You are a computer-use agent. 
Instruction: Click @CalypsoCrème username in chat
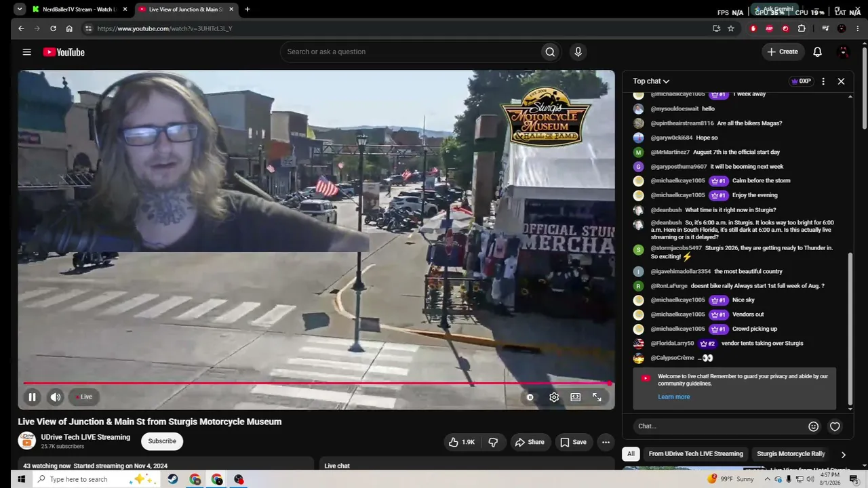tap(672, 358)
